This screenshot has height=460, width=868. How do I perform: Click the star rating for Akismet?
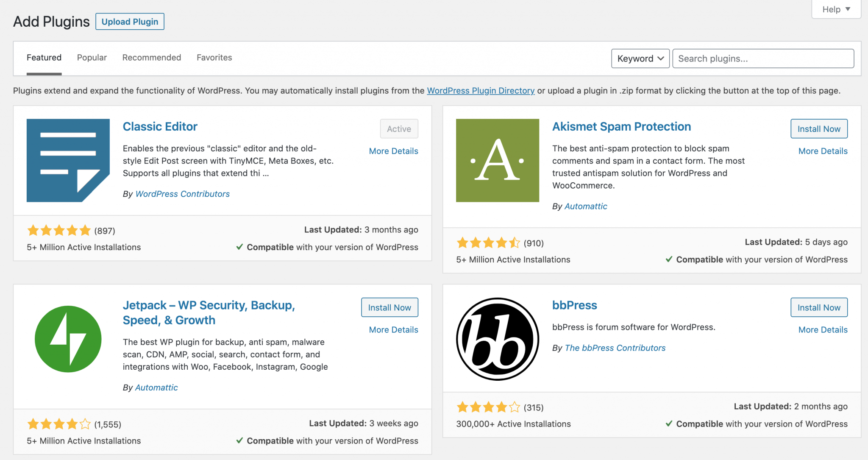[488, 243]
